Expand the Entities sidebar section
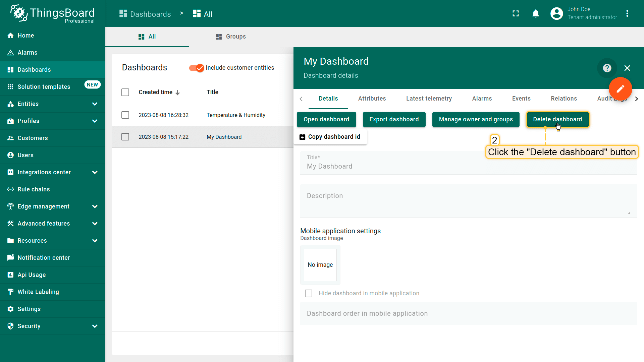Screen dimensions: 644x362 (x=95, y=104)
